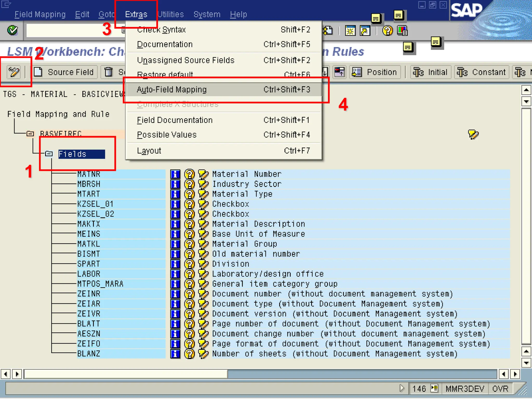Viewport: 532px width, 399px height.
Task: Expand status bar triangle arrow
Action: 402,388
